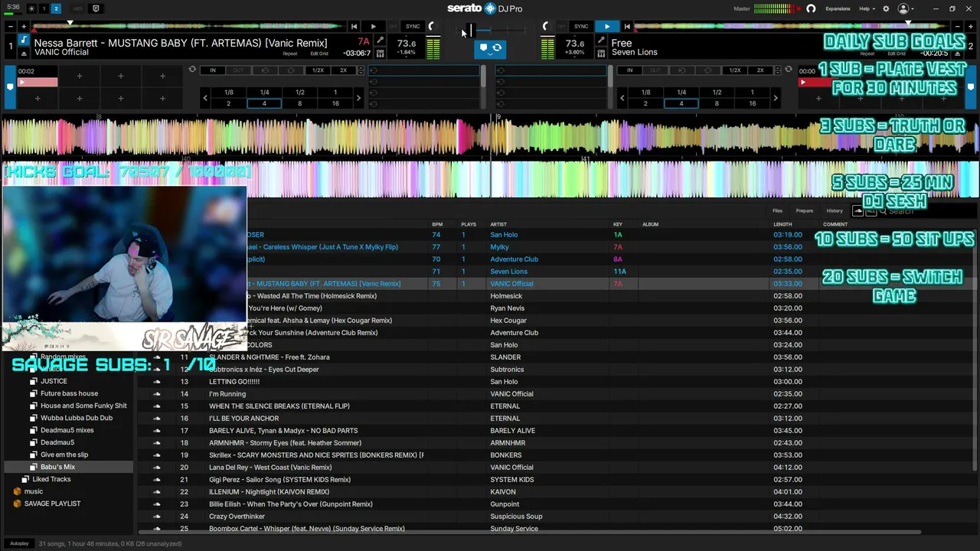980x551 pixels.
Task: Click left deck loop reload icon
Action: (x=192, y=70)
